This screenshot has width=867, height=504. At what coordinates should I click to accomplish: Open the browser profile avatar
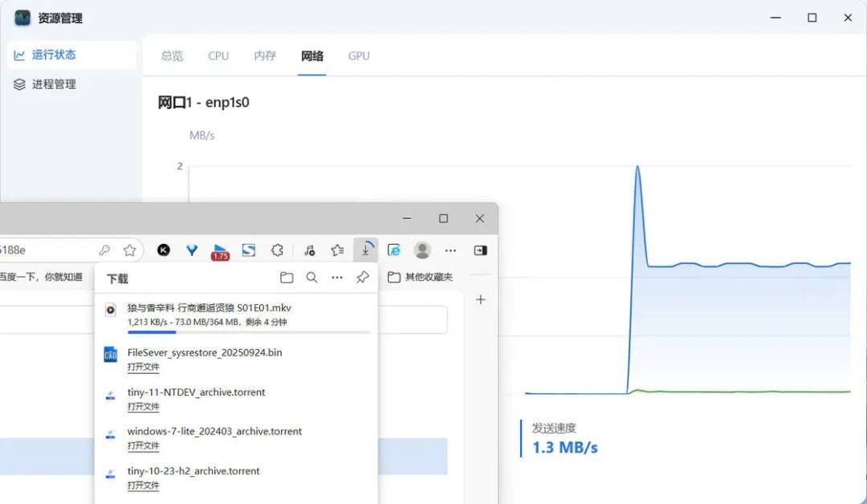pyautogui.click(x=422, y=250)
